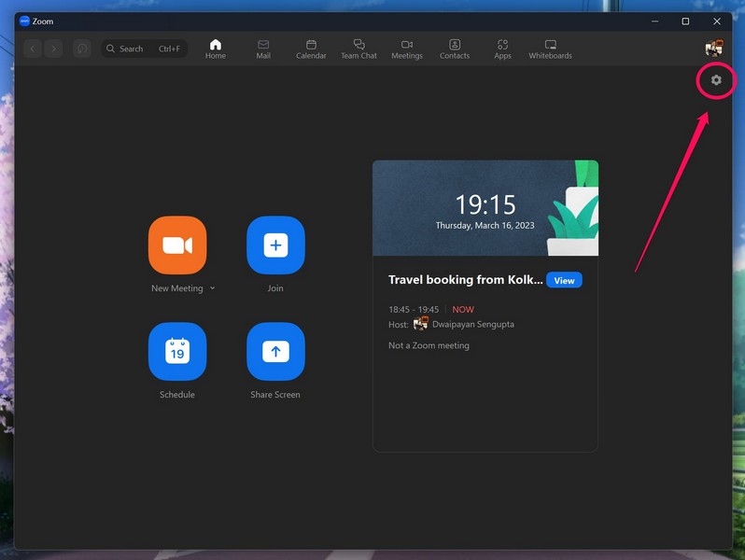The height and width of the screenshot is (560, 745).
Task: Click the blue Join plus icon
Action: click(x=275, y=245)
